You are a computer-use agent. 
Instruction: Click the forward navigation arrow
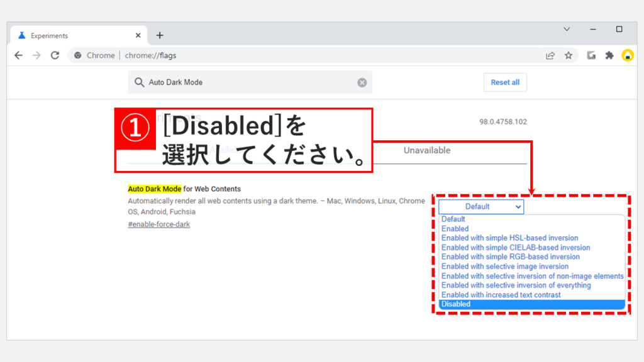[36, 55]
